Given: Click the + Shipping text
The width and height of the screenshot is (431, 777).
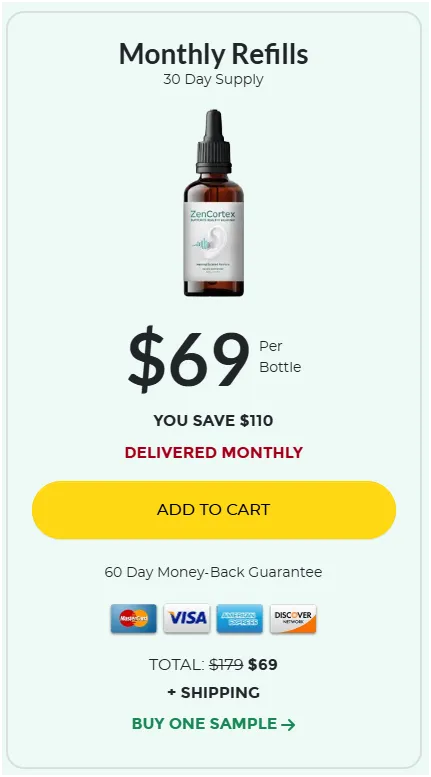Looking at the screenshot, I should point(214,692).
